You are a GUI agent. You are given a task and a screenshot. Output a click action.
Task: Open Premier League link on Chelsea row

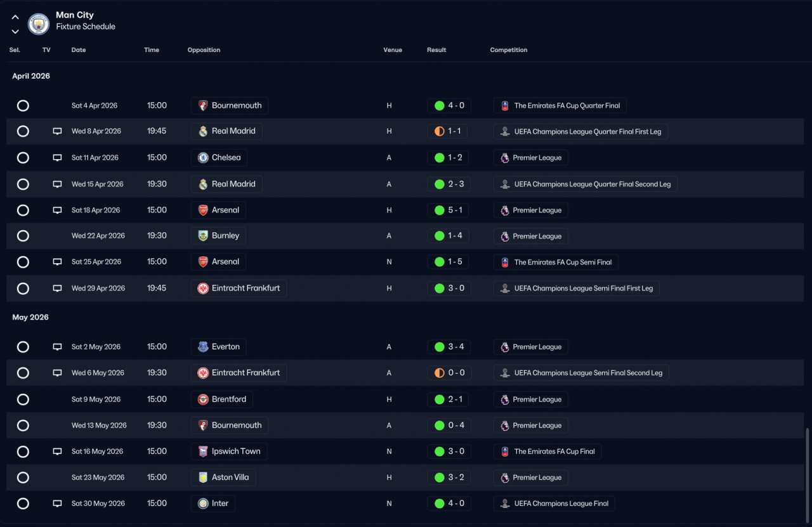[531, 157]
